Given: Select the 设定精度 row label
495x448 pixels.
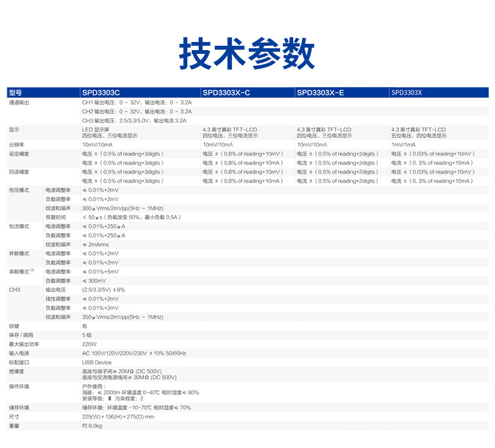Looking at the screenshot, I should pos(19,154).
